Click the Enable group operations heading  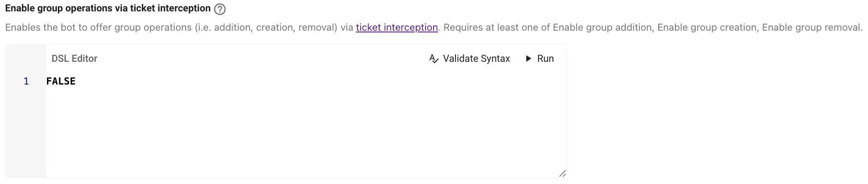pyautogui.click(x=108, y=8)
